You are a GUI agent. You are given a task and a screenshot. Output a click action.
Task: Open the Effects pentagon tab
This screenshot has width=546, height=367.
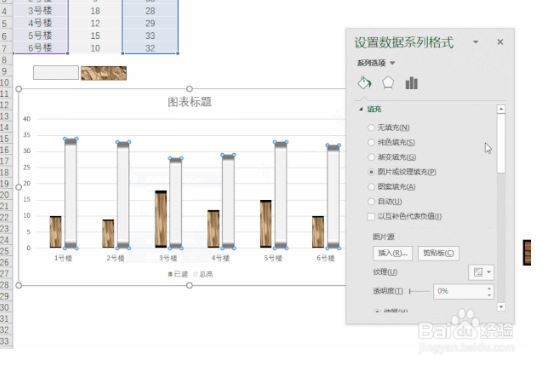(388, 83)
